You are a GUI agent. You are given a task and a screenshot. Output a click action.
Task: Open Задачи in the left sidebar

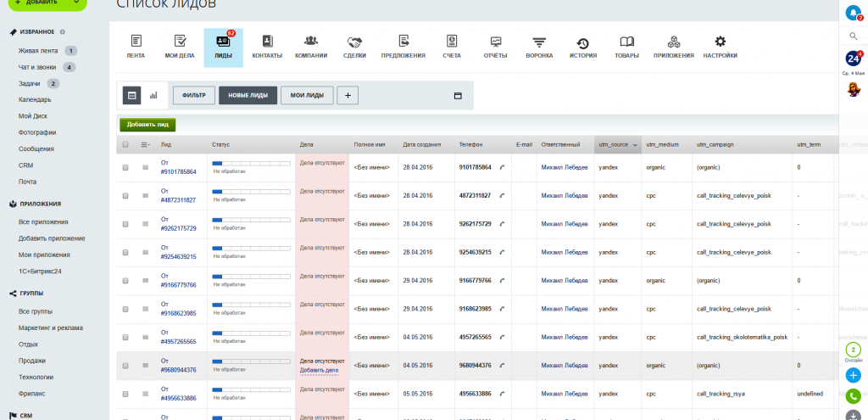[x=30, y=83]
